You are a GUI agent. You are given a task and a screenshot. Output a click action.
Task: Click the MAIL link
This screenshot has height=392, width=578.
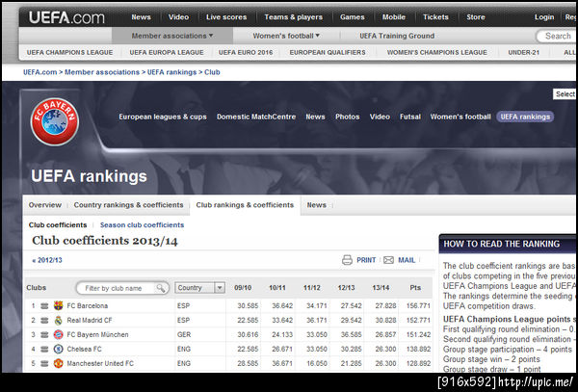click(x=407, y=260)
